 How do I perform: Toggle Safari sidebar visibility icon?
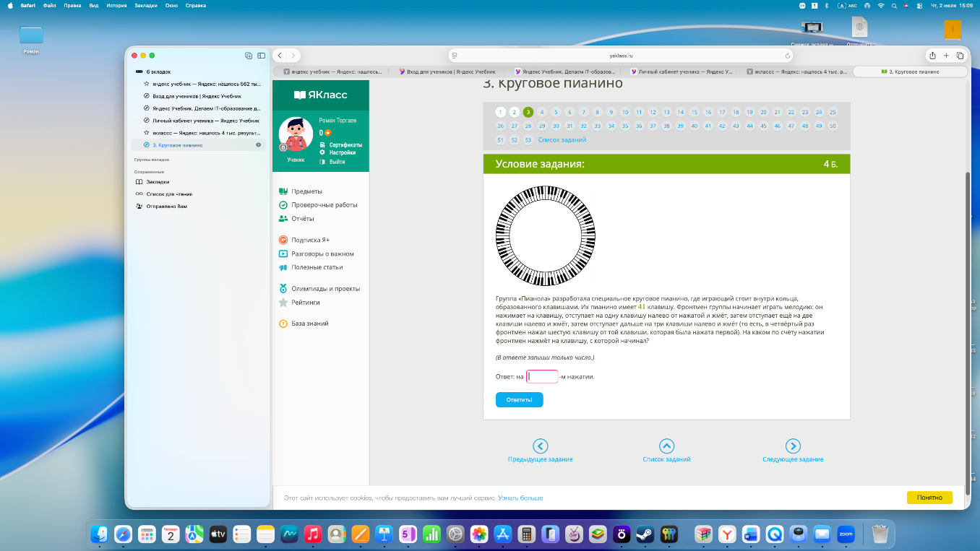[x=261, y=56]
